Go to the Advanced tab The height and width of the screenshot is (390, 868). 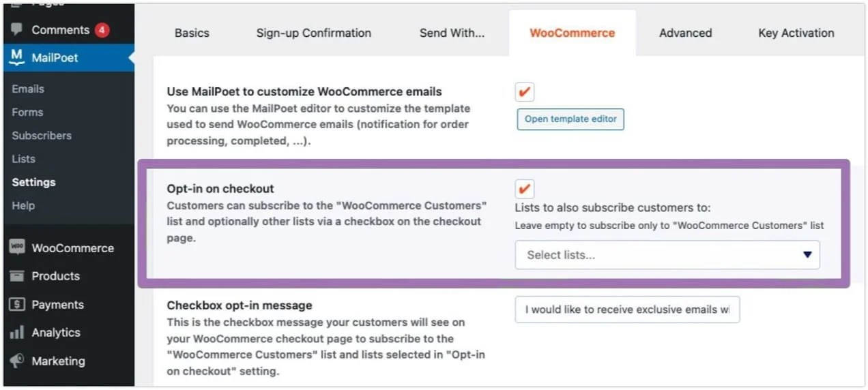point(685,33)
